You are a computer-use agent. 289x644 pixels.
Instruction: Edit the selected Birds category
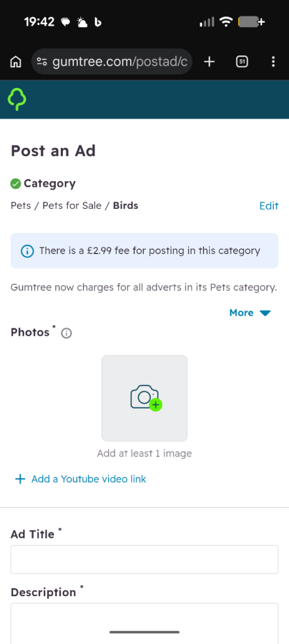[269, 206]
